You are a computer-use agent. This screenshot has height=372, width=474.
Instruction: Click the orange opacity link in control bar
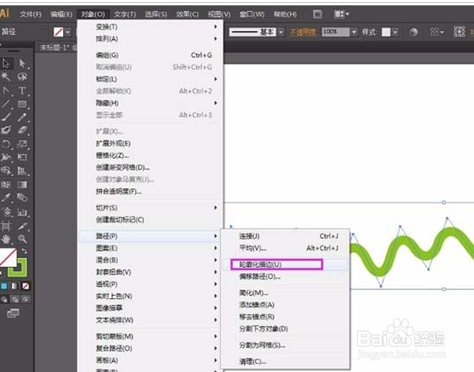[303, 32]
